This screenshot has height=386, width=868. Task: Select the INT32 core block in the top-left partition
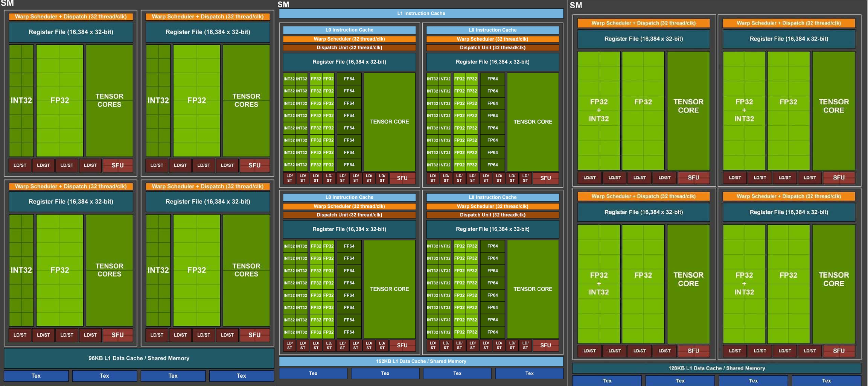[x=21, y=100]
